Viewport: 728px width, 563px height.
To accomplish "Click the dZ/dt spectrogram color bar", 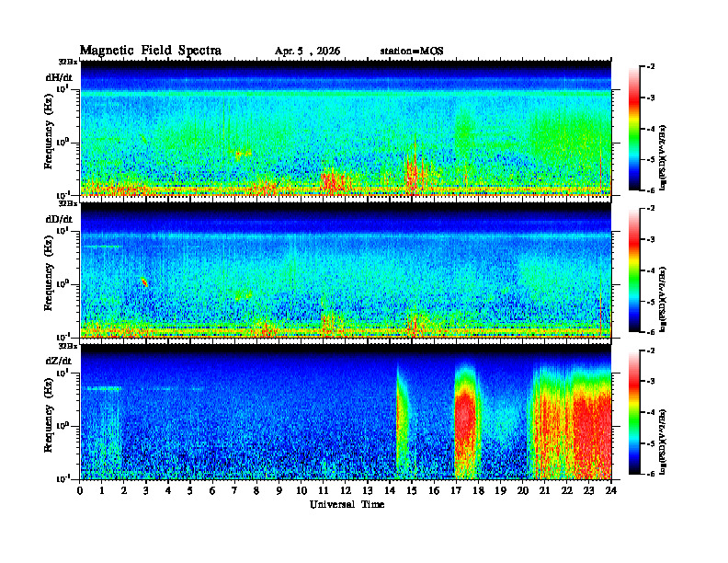I will [634, 412].
